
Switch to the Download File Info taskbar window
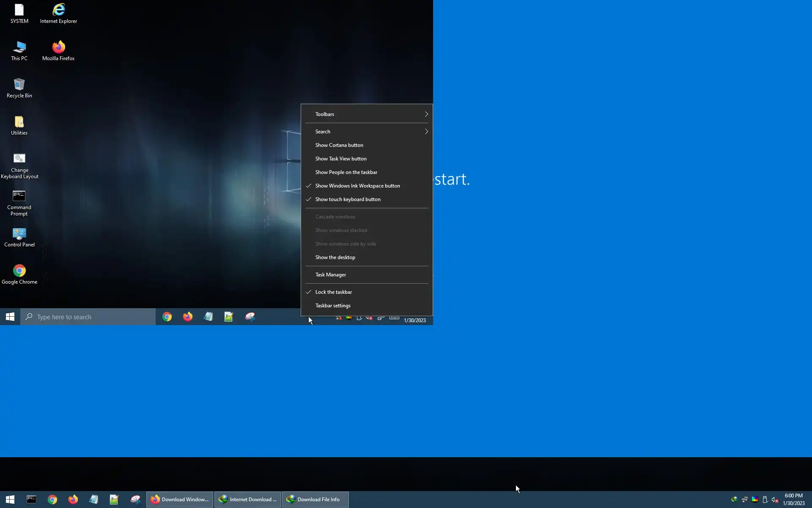coord(315,500)
